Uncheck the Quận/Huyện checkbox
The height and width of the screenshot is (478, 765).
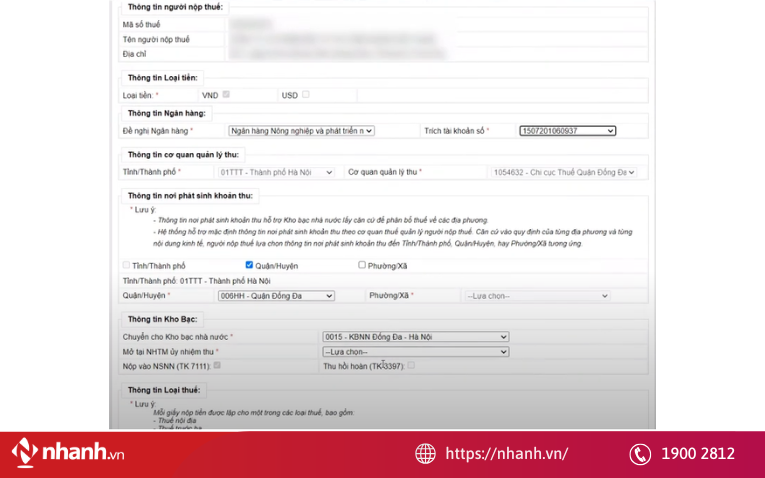(249, 265)
